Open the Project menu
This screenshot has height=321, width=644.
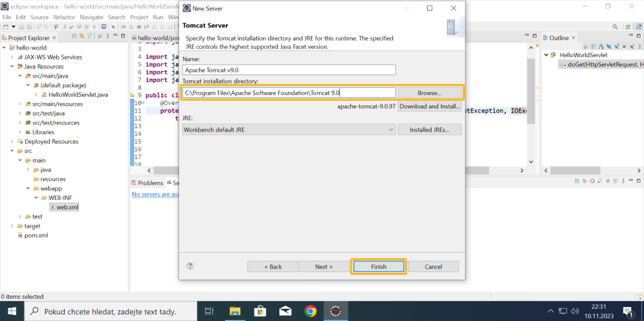pyautogui.click(x=139, y=17)
